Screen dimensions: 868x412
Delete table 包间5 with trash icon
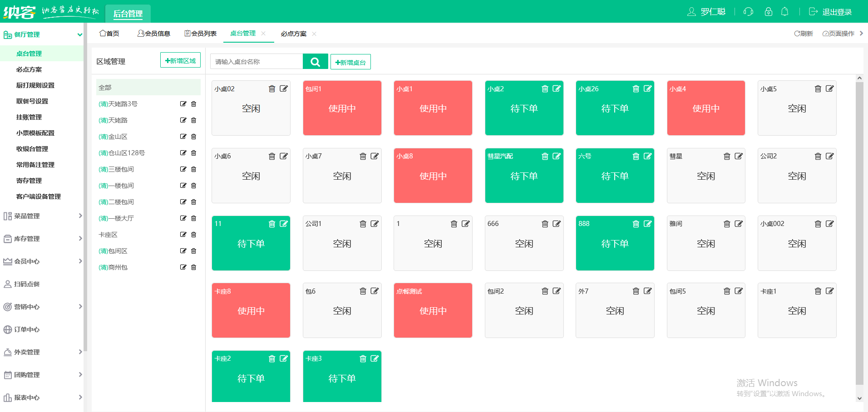coord(726,291)
